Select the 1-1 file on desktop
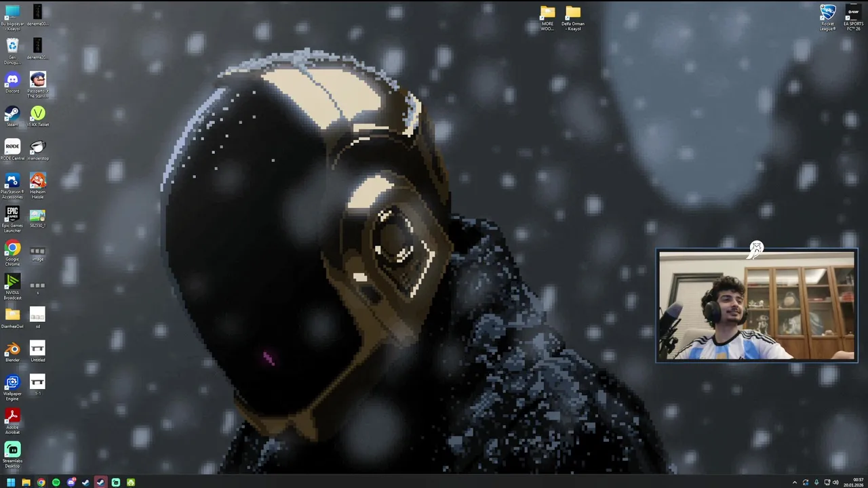The image size is (868, 488). coord(37,385)
